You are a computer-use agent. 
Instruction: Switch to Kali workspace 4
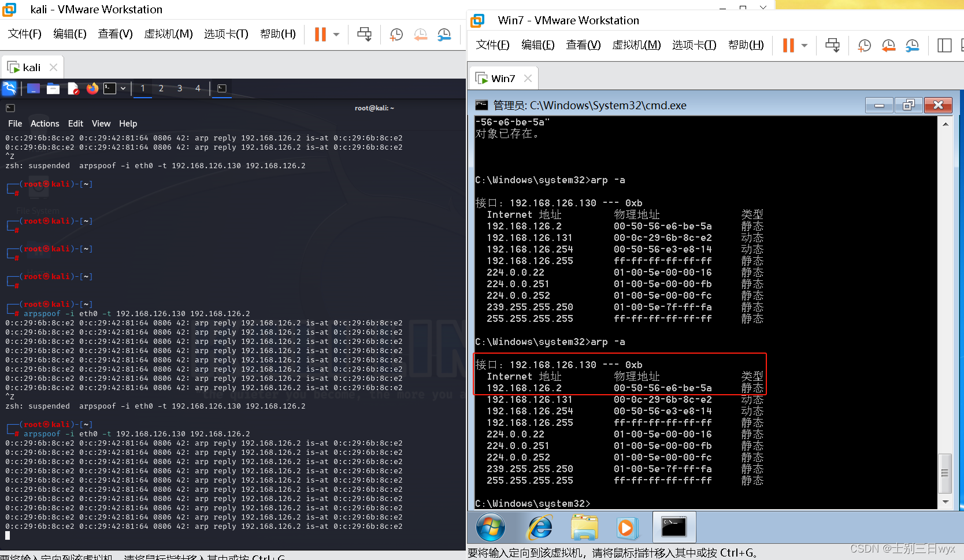pyautogui.click(x=198, y=88)
